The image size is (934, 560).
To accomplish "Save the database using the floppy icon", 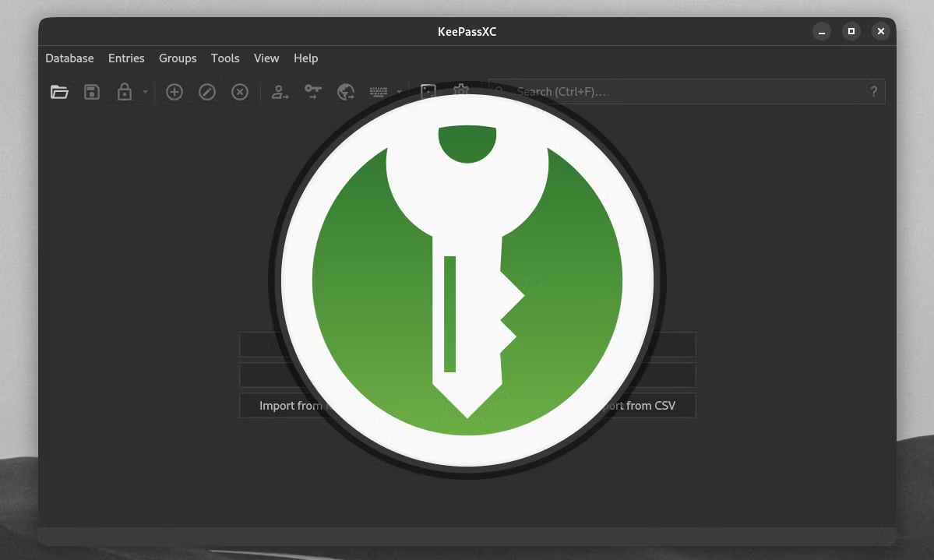I will 92,92.
